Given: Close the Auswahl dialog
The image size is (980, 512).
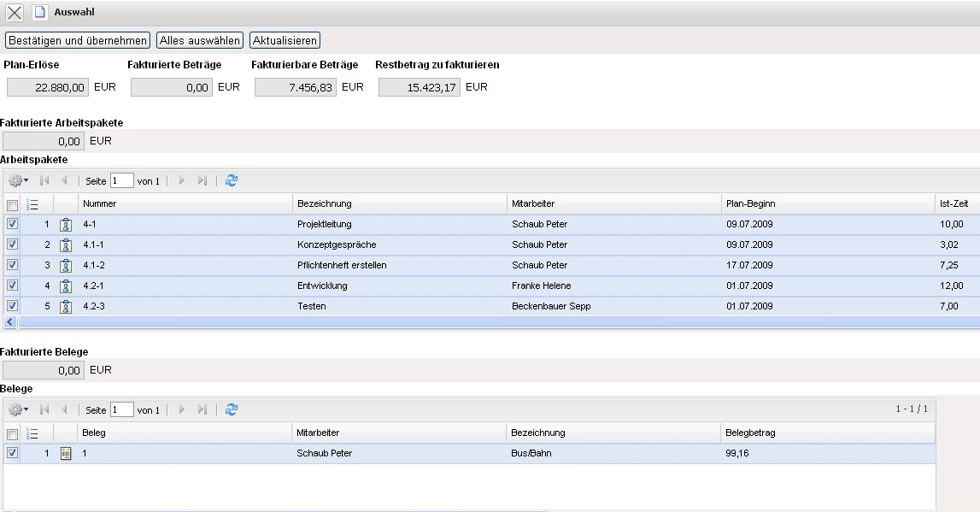Looking at the screenshot, I should pos(15,13).
